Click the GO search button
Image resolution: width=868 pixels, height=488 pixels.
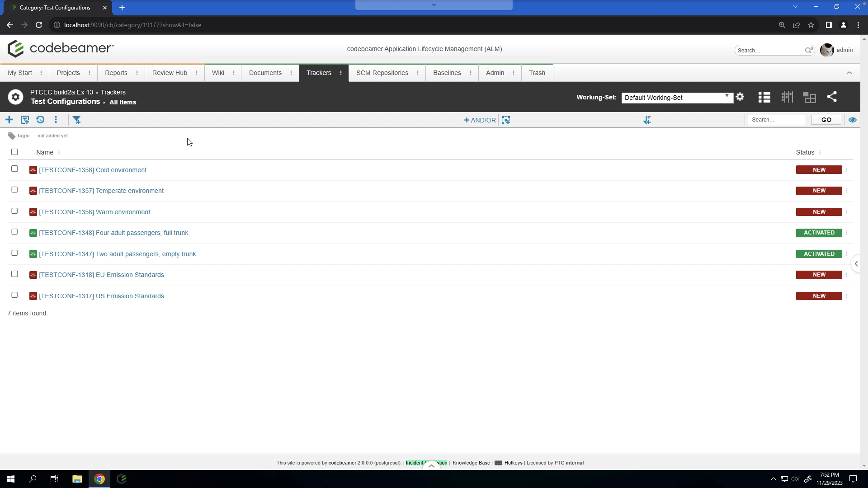click(826, 120)
